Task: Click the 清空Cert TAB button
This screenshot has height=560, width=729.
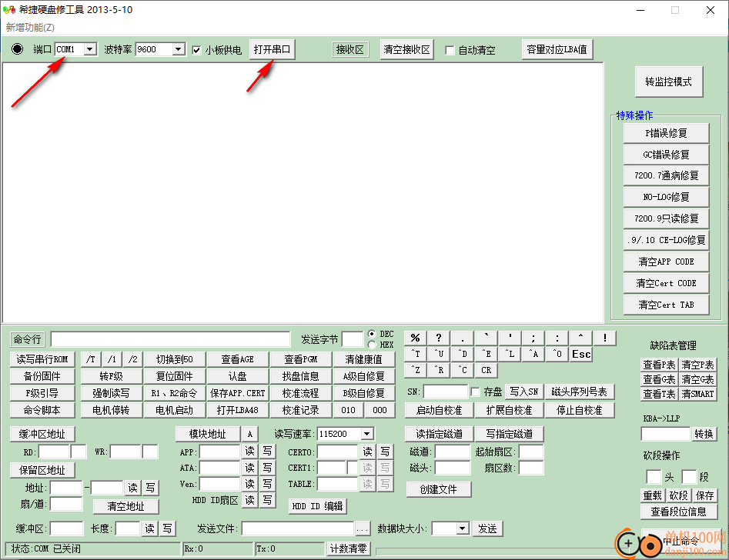Action: [x=666, y=305]
